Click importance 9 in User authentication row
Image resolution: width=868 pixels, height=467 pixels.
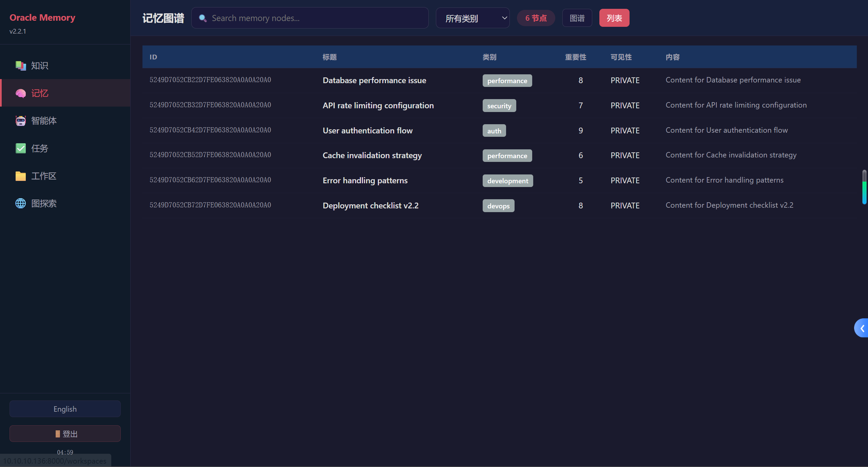pyautogui.click(x=581, y=131)
